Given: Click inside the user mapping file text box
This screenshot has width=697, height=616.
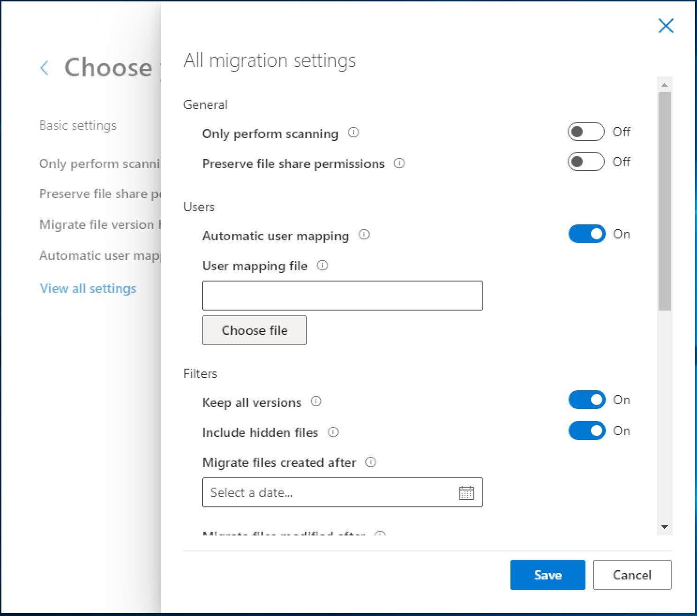Looking at the screenshot, I should point(342,295).
